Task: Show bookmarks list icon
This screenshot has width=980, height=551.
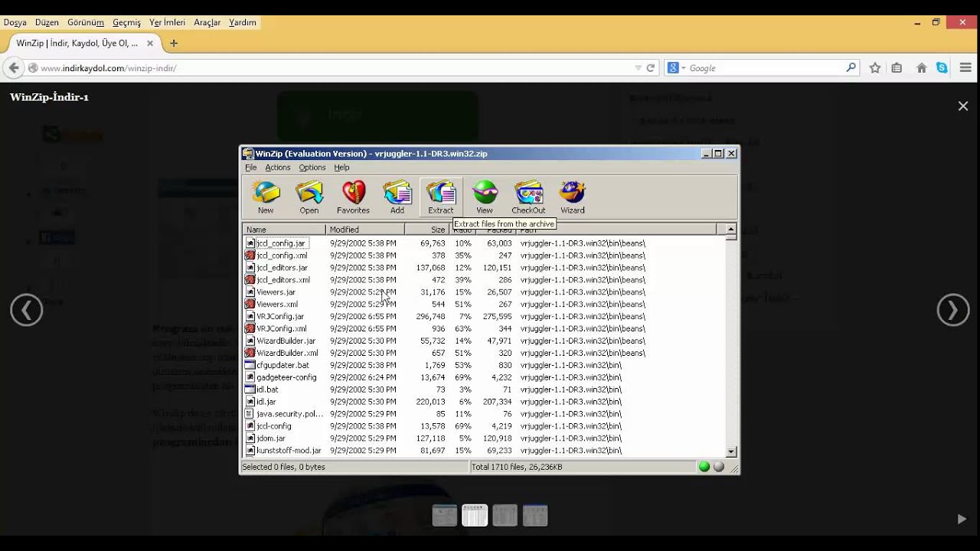Action: 897,68
